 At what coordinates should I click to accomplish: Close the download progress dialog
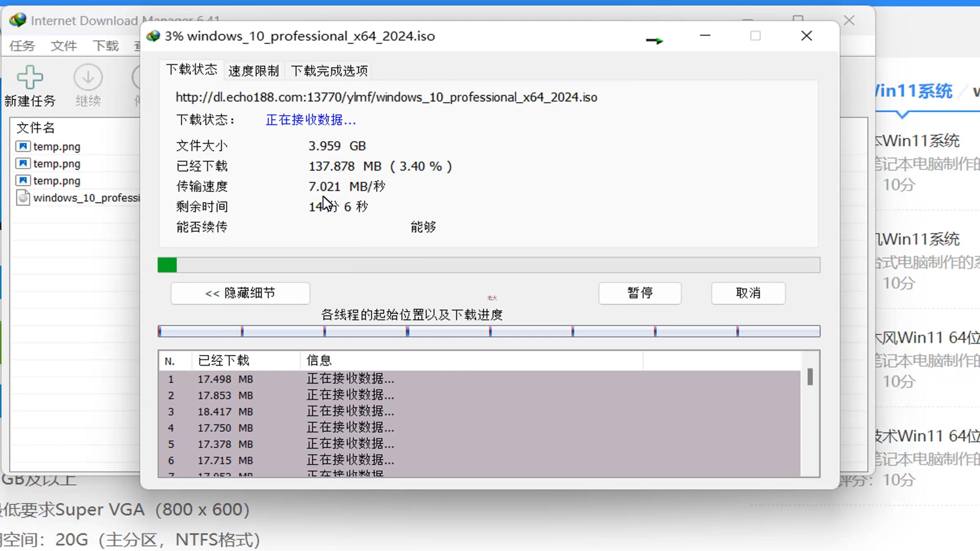(x=806, y=36)
